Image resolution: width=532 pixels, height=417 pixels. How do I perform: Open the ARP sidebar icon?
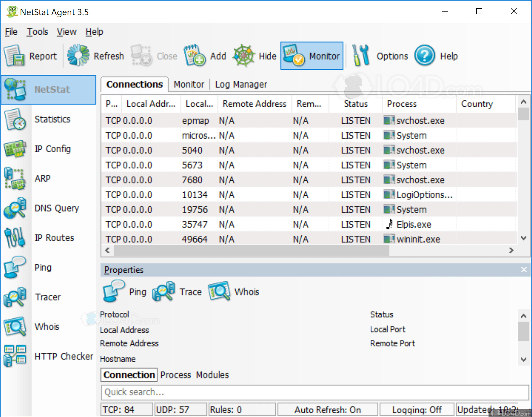[x=15, y=178]
